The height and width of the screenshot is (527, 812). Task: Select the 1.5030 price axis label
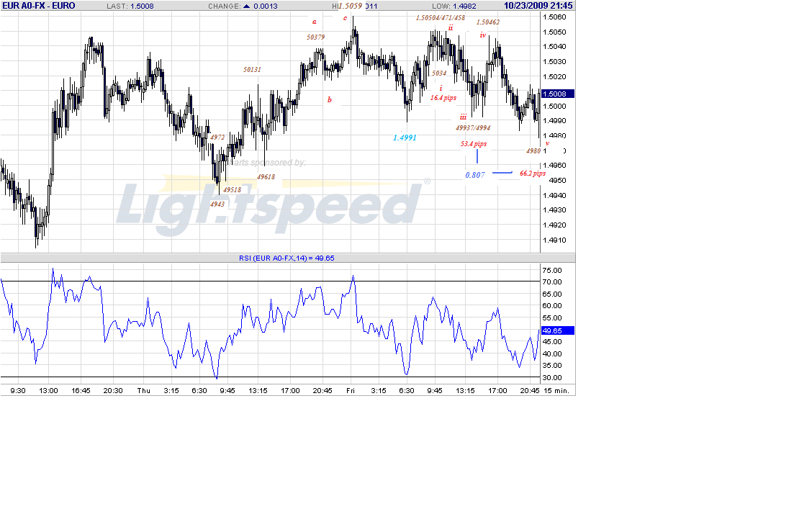tap(554, 62)
